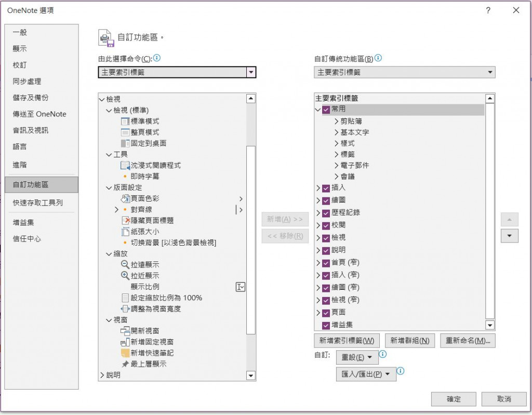The image size is (532, 415).
Task: Open the 匯入/匯出(P) dropdown button
Action: 366,374
